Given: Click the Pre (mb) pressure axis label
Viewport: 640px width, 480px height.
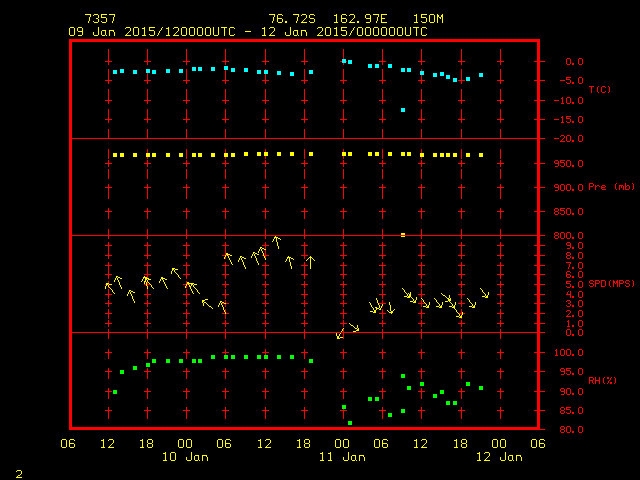Looking at the screenshot, I should pyautogui.click(x=604, y=187).
